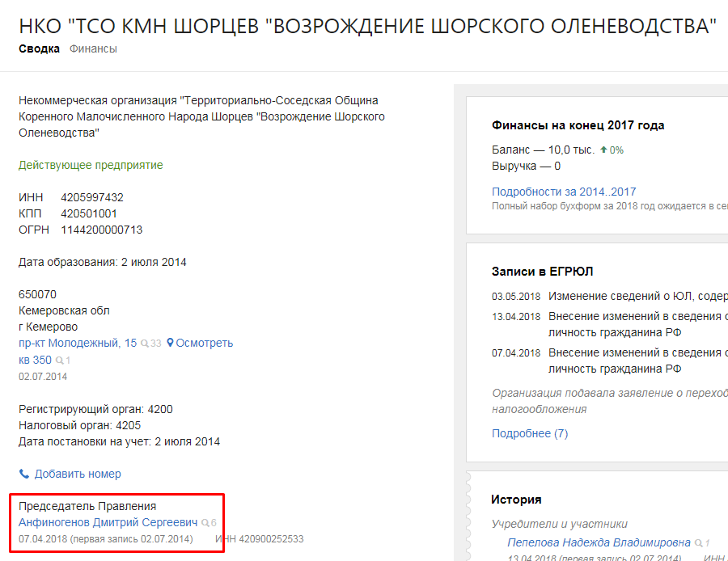Click the magnifier icon next to кв 350

(x=59, y=360)
